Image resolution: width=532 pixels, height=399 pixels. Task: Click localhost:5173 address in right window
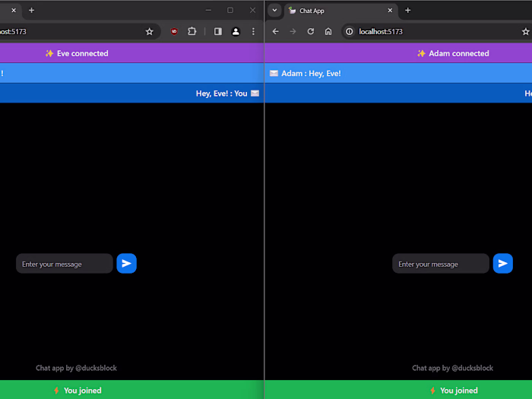coord(381,32)
